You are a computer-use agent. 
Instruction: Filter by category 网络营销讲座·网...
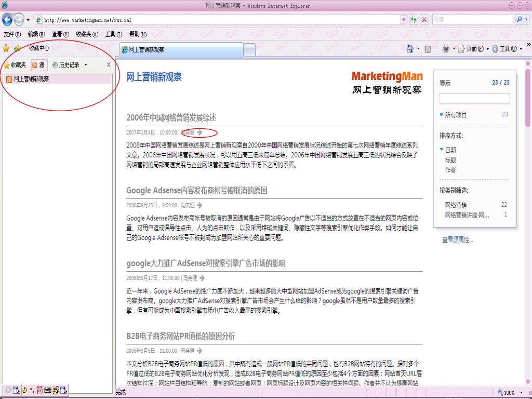(467, 215)
